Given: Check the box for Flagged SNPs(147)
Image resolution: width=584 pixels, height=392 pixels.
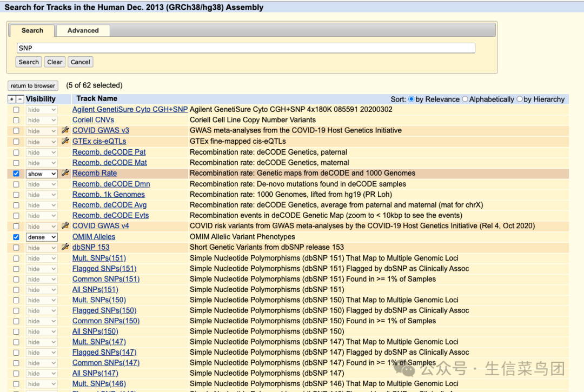Looking at the screenshot, I should point(16,353).
